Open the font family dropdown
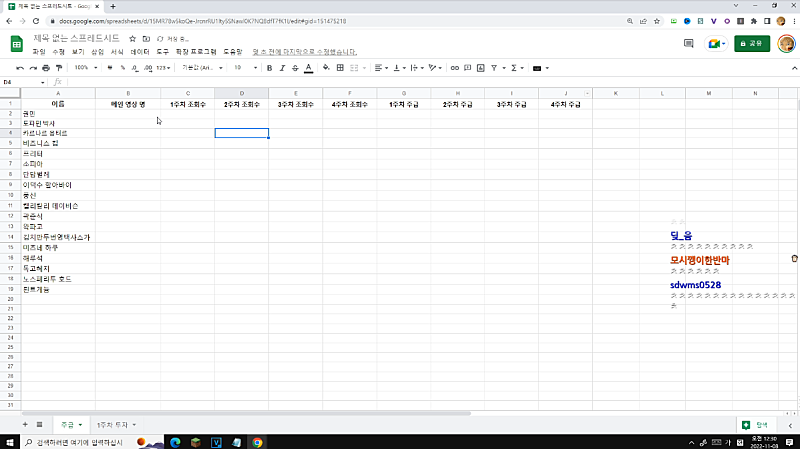This screenshot has height=449, width=800. click(x=202, y=68)
